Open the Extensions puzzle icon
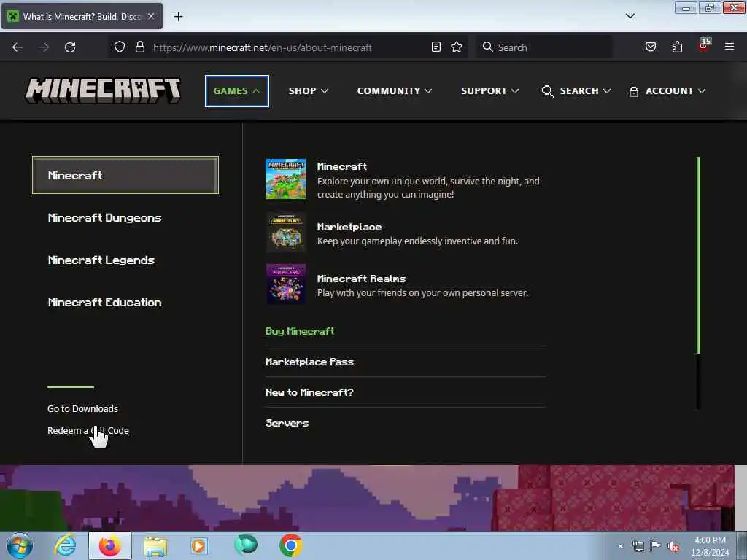 tap(677, 47)
